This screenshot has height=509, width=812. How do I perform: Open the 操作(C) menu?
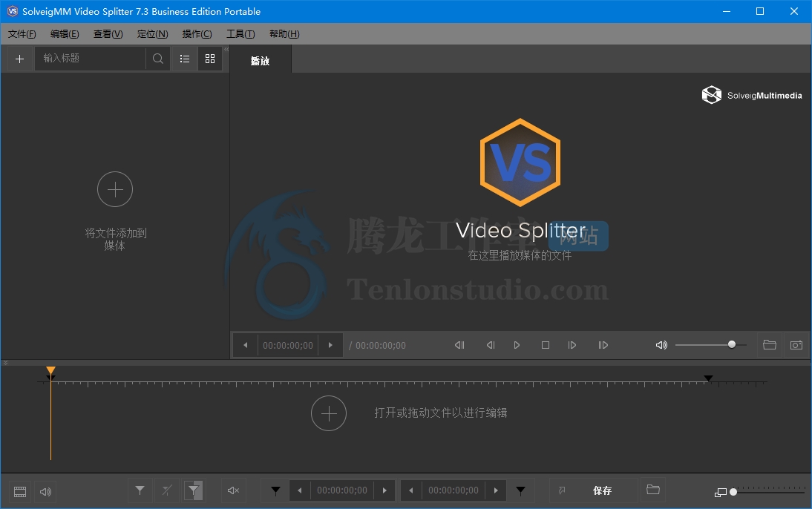coord(197,34)
